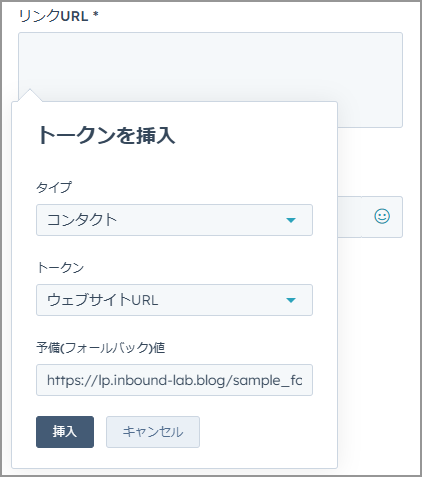Click the https://lp.inbound-lab.blog fallback URL text
This screenshot has width=422, height=477.
175,380
